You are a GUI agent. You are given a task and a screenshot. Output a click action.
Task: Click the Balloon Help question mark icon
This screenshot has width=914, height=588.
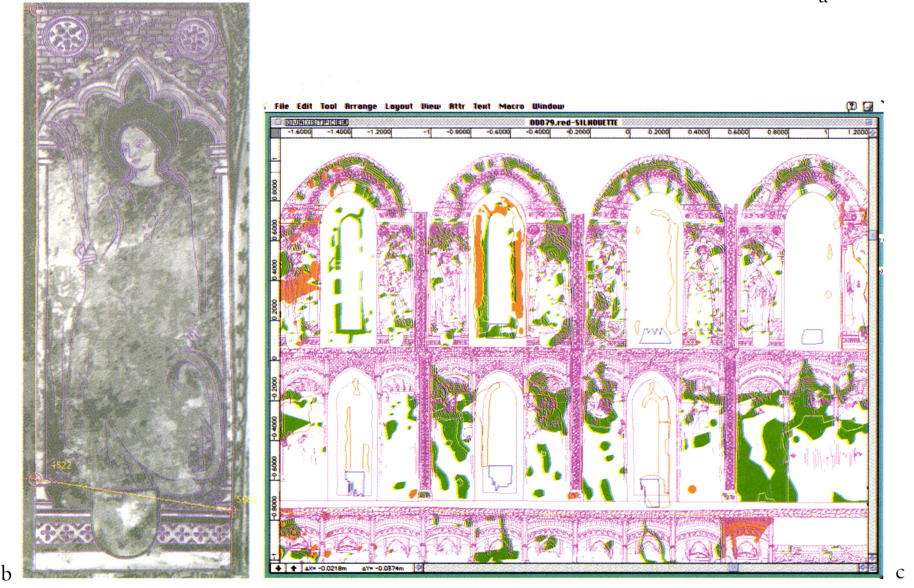[x=852, y=106]
